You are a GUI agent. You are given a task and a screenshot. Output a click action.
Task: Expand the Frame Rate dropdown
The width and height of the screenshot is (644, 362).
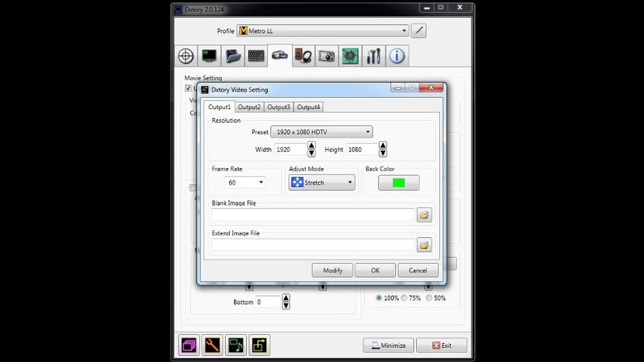coord(246,183)
